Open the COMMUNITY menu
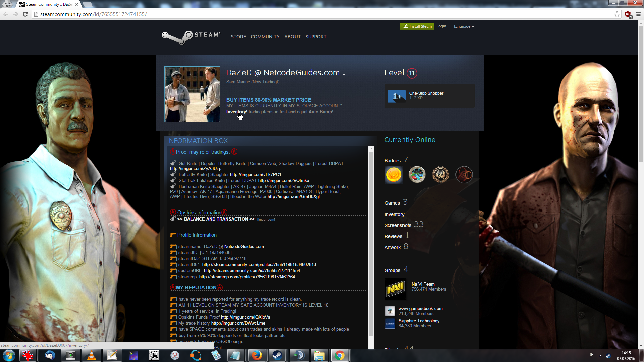The image size is (644, 362). pyautogui.click(x=265, y=37)
